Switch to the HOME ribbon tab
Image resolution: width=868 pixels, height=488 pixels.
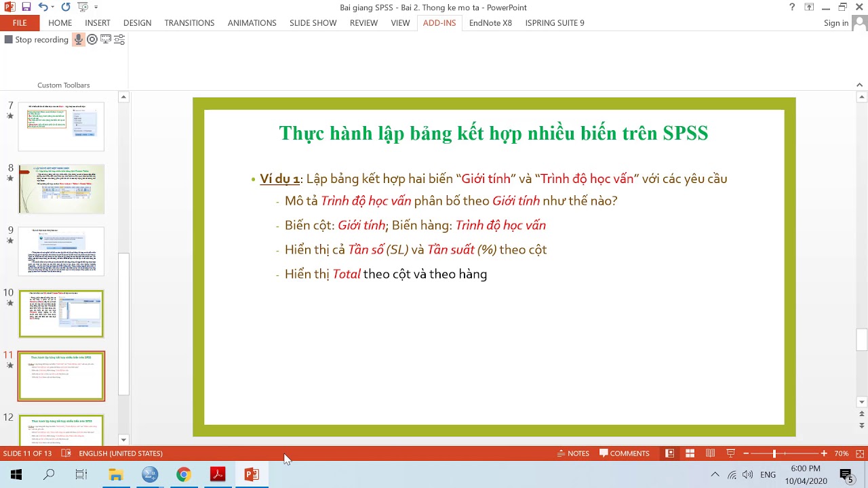pos(60,23)
